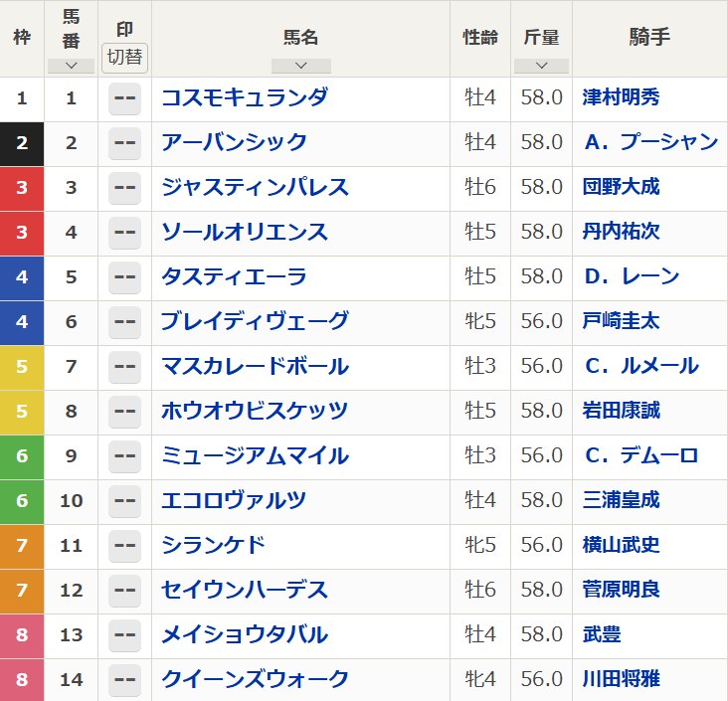Open mark selector for ミュージアムマイル
This screenshot has height=701, width=728.
(124, 456)
